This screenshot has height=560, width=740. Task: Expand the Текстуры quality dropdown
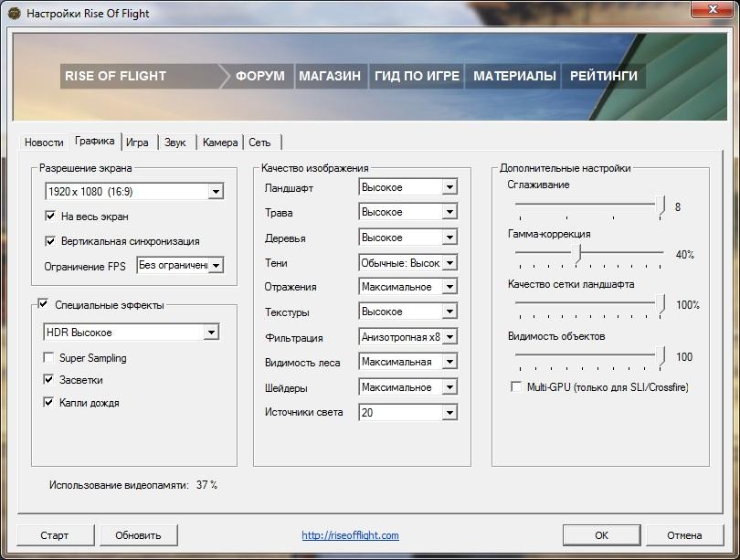(407, 312)
